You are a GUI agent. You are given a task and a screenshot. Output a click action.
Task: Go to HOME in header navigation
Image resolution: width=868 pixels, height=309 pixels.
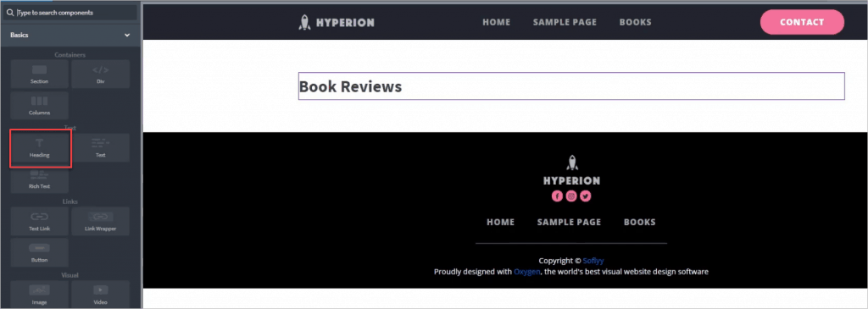[x=497, y=22]
